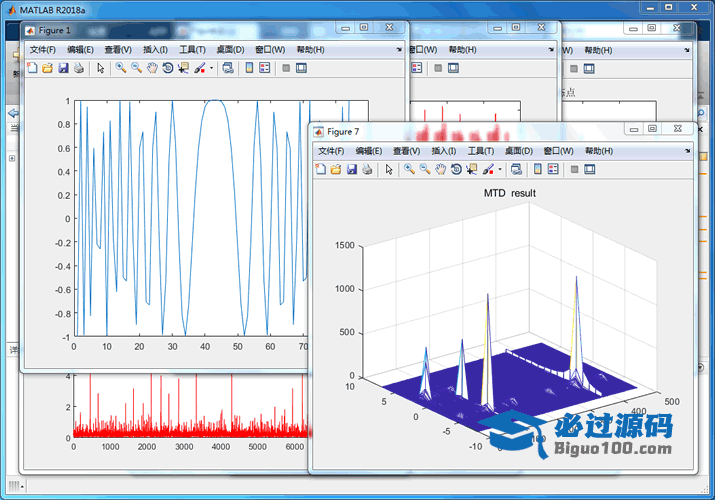This screenshot has width=715, height=500.
Task: Open 查看(V) menu in Figure 7
Action: coord(407,151)
